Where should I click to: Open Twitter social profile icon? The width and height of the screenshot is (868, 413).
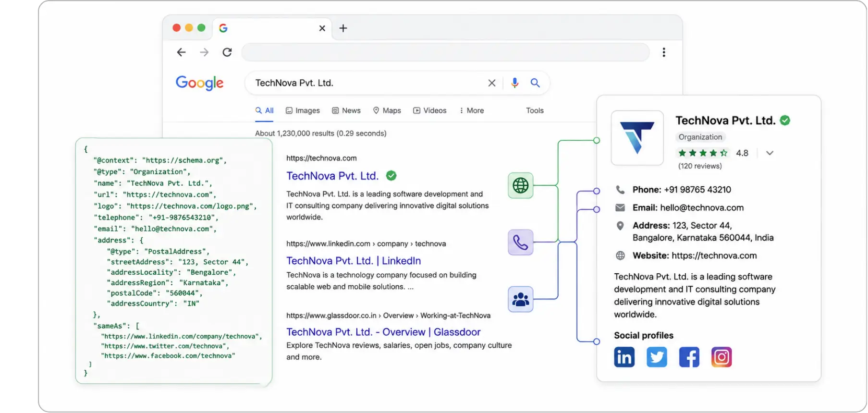657,357
